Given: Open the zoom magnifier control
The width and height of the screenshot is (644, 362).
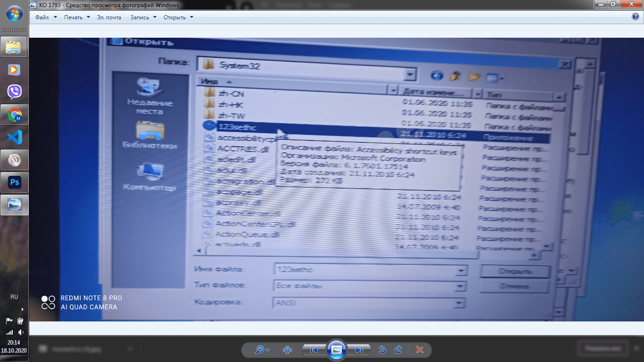Looking at the screenshot, I should (262, 350).
